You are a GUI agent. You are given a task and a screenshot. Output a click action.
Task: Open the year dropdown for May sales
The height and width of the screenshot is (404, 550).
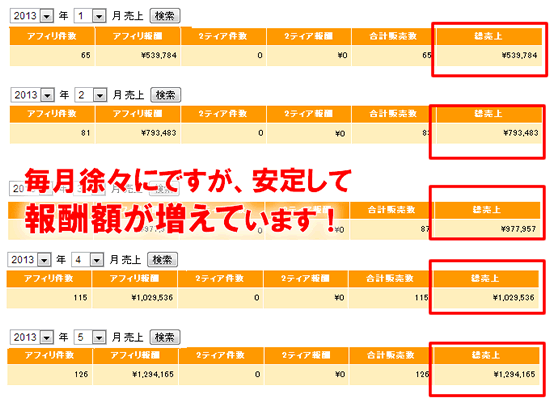[32, 337]
